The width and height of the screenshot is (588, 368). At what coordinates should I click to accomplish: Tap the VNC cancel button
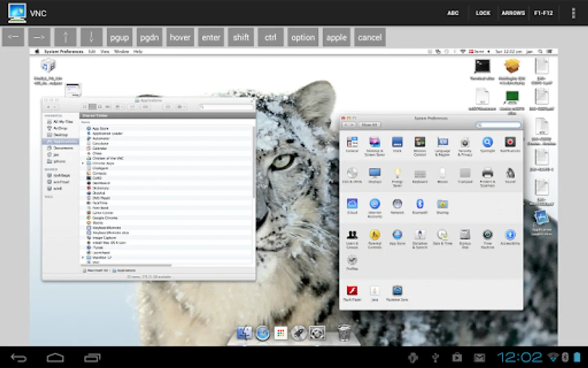[370, 38]
